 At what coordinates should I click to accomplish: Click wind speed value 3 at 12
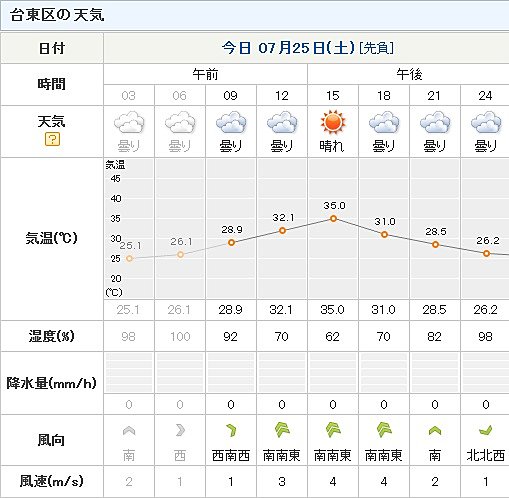click(x=282, y=482)
